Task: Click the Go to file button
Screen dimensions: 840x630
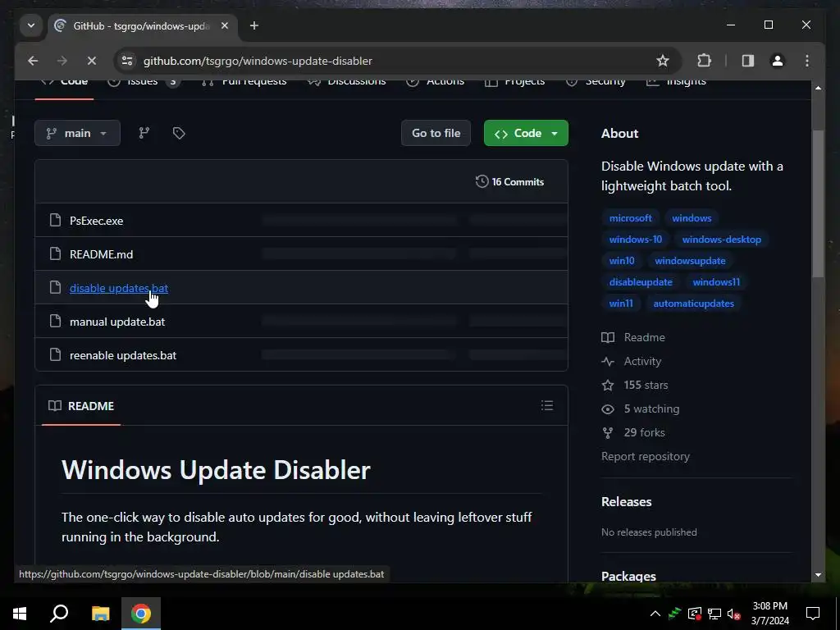Action: click(x=436, y=133)
